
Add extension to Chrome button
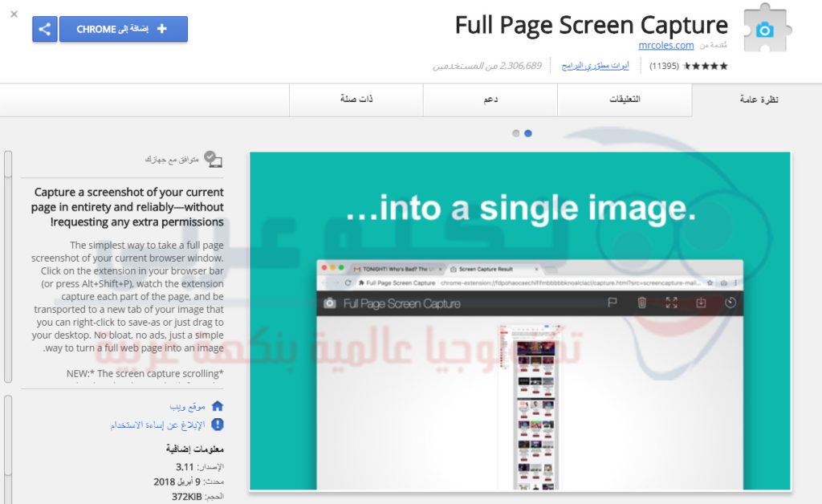(123, 29)
